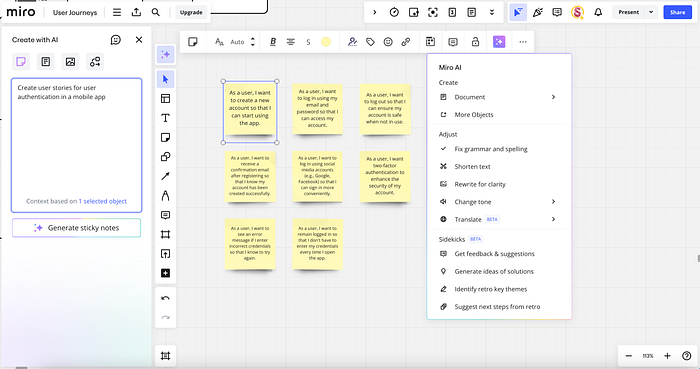The height and width of the screenshot is (369, 700).
Task: Select the Shapes tool
Action: 166,157
